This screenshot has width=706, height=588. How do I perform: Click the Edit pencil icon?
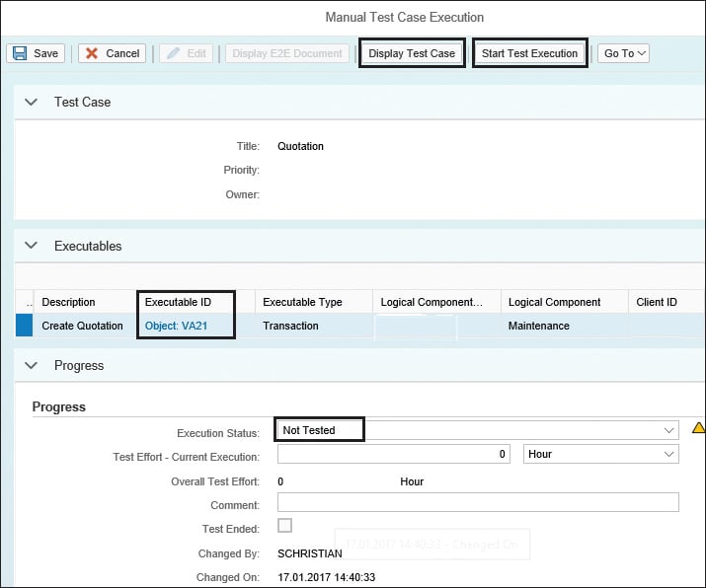173,53
